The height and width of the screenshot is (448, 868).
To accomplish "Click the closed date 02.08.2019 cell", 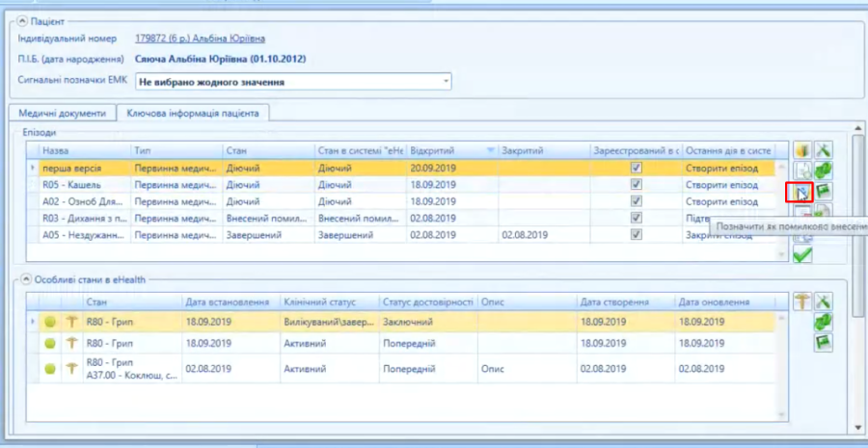I will [544, 234].
